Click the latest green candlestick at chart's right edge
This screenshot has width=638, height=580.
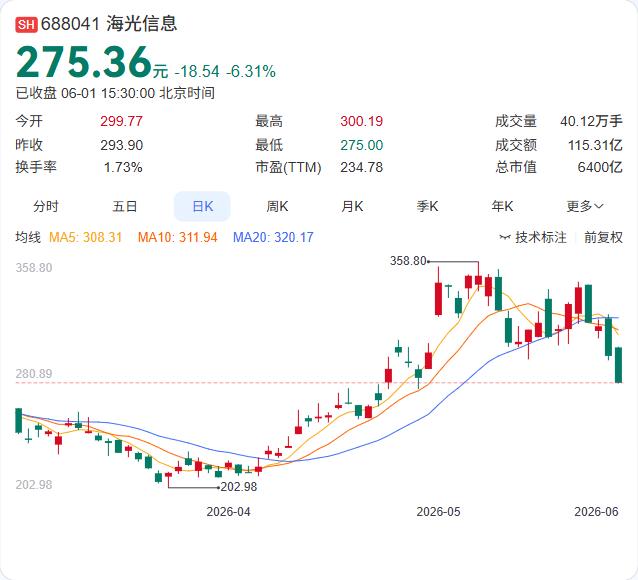(x=618, y=365)
